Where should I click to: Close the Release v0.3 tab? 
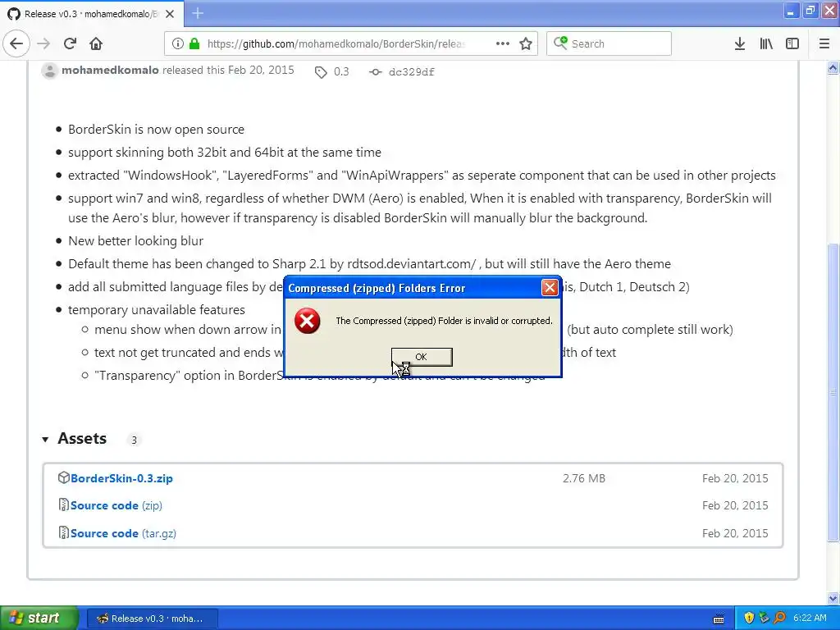point(170,14)
